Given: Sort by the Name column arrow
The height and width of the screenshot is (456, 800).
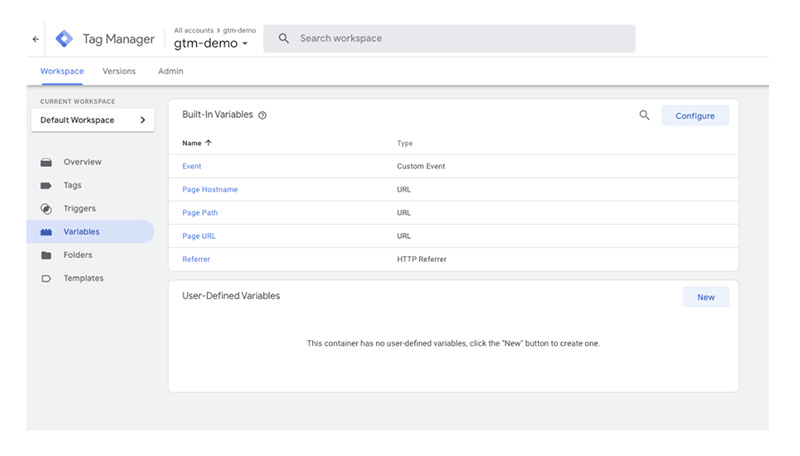Looking at the screenshot, I should click(208, 143).
